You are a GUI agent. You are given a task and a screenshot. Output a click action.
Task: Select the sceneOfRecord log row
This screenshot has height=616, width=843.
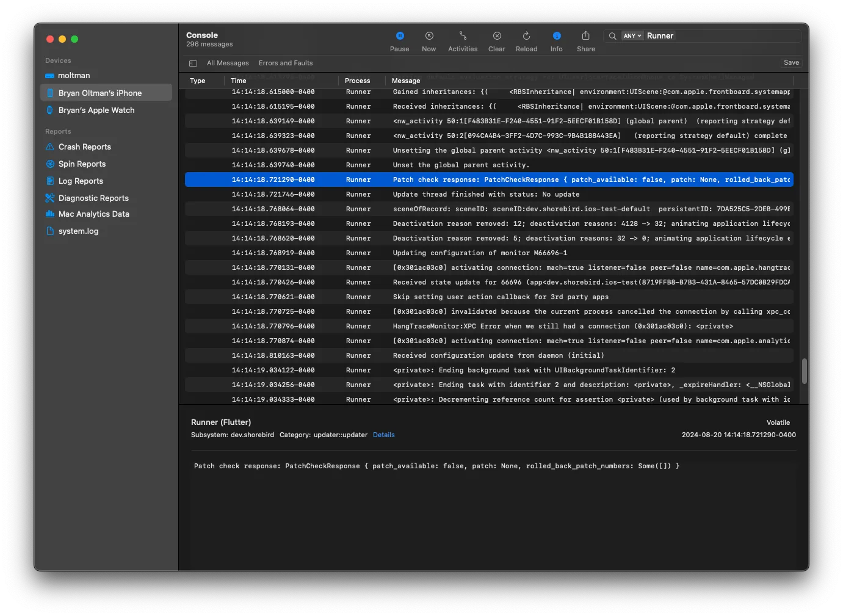pyautogui.click(x=489, y=209)
